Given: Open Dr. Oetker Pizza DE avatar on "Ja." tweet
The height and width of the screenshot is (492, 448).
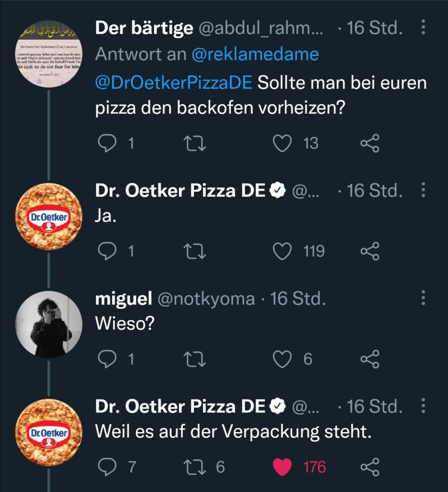Looking at the screenshot, I should (x=49, y=216).
